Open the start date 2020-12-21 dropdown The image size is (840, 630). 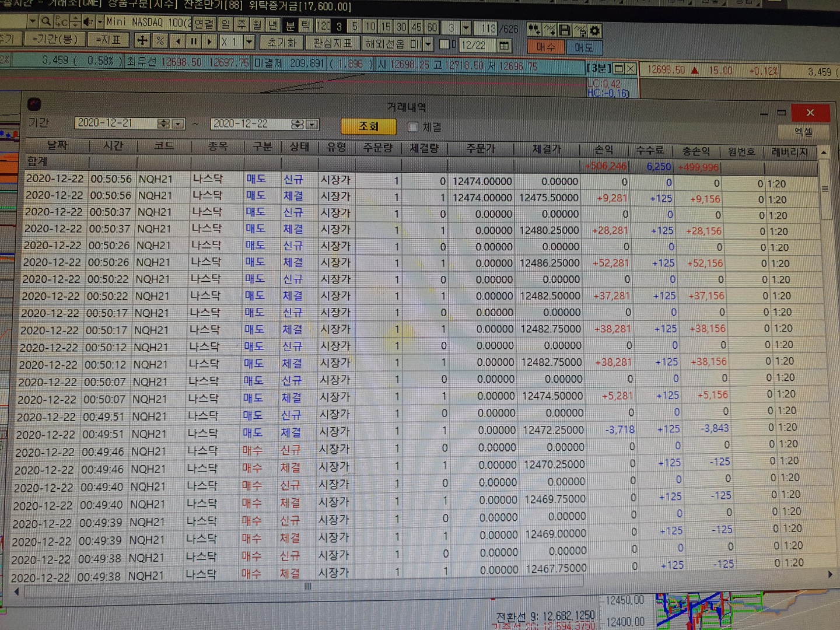[x=178, y=124]
